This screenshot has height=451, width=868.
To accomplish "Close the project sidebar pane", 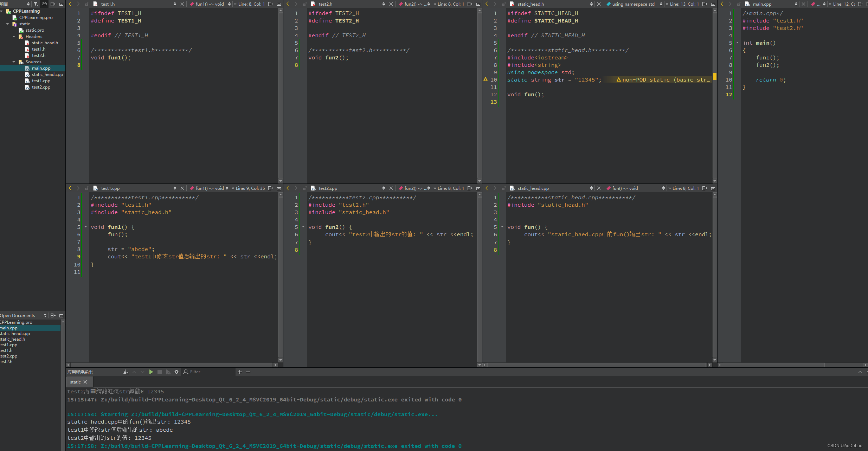I will (62, 4).
